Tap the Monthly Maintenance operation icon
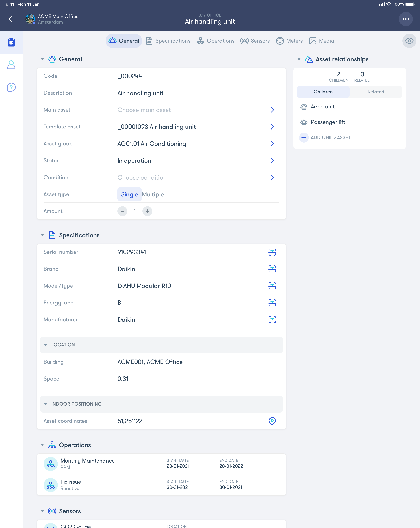This screenshot has width=420, height=528. pos(51,464)
